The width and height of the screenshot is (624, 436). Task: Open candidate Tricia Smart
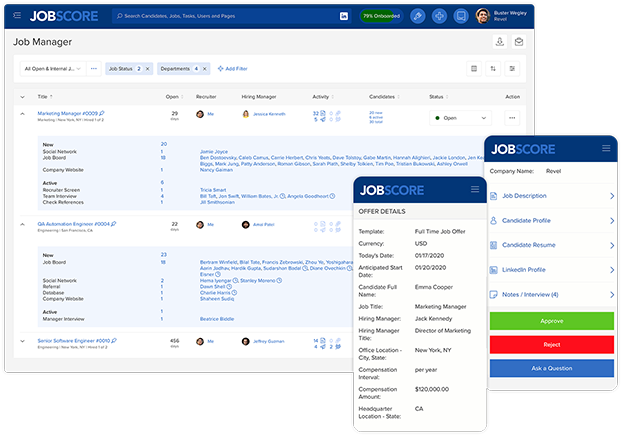coord(213,190)
